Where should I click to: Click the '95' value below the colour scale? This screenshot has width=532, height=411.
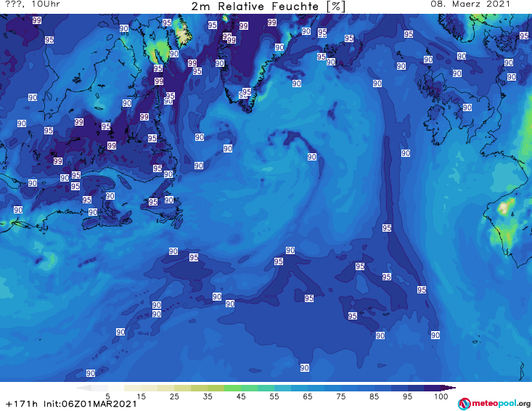click(x=407, y=396)
